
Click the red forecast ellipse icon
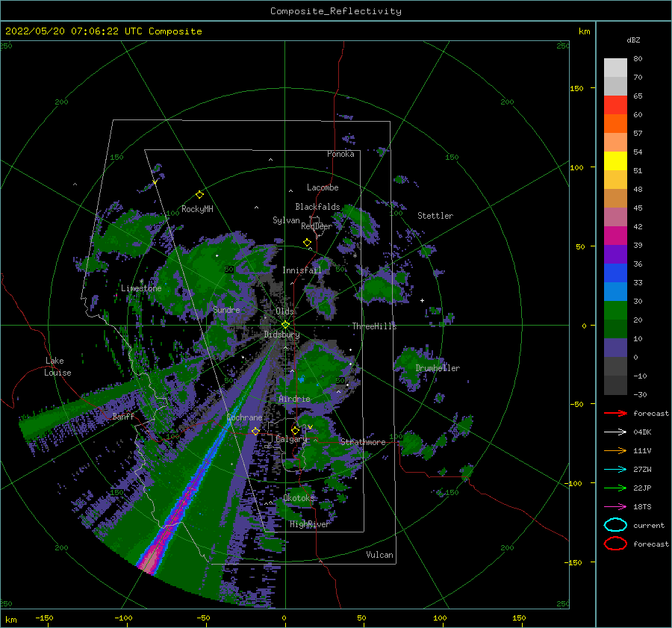point(615,544)
